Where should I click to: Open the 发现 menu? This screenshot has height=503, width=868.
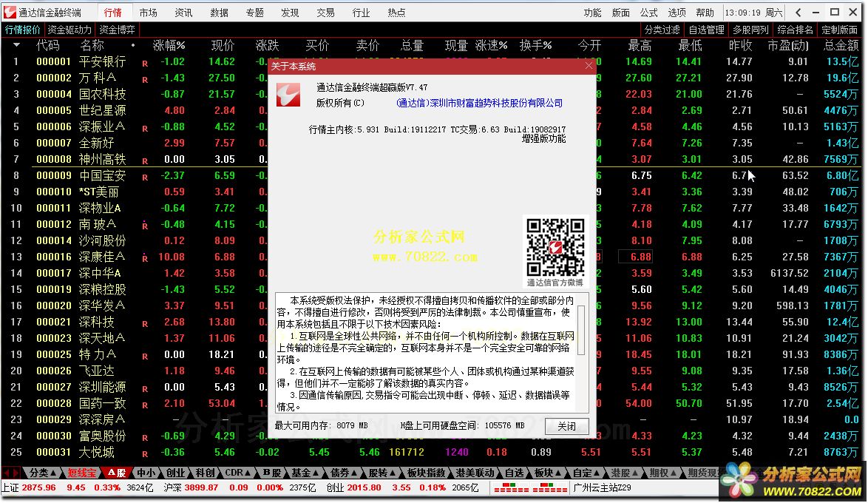[x=290, y=12]
